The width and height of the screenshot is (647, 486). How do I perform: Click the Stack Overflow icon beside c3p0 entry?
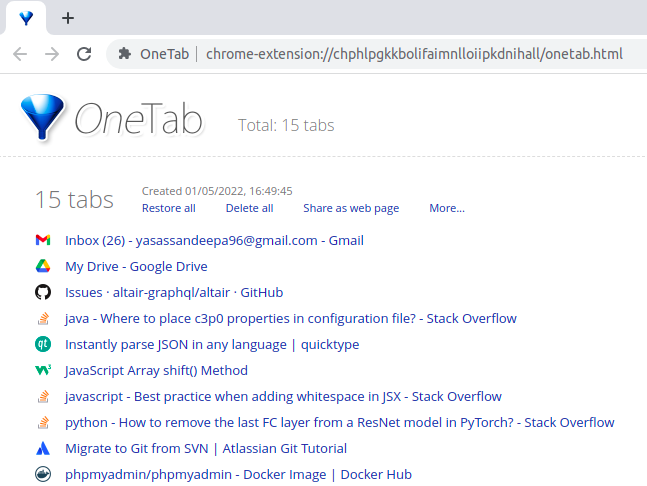click(x=43, y=318)
